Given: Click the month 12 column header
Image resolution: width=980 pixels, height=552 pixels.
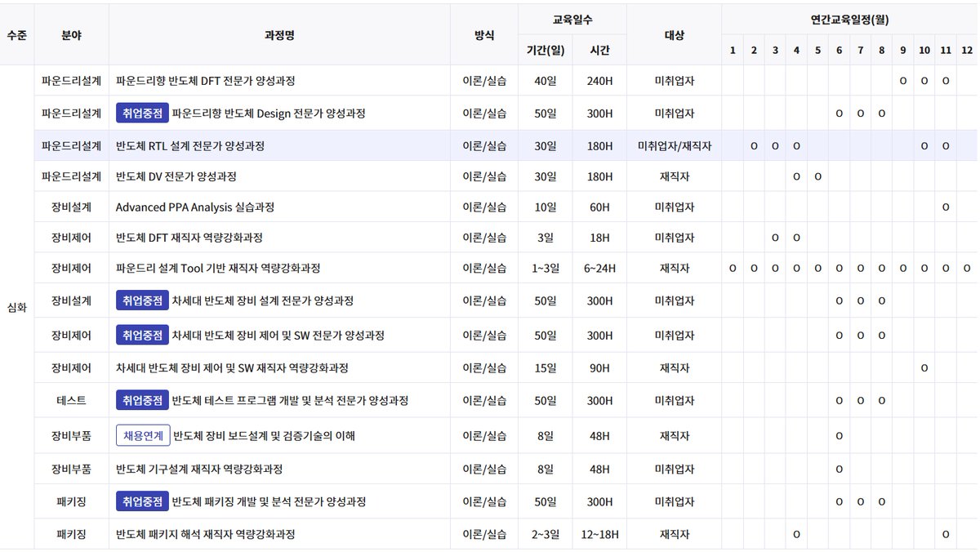Looking at the screenshot, I should point(967,50).
